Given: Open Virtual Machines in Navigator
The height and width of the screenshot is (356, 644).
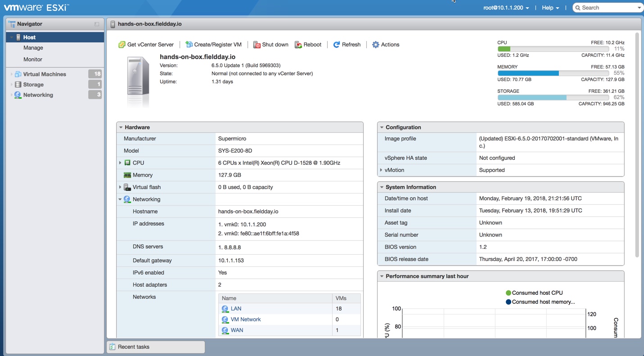Looking at the screenshot, I should pyautogui.click(x=45, y=74).
